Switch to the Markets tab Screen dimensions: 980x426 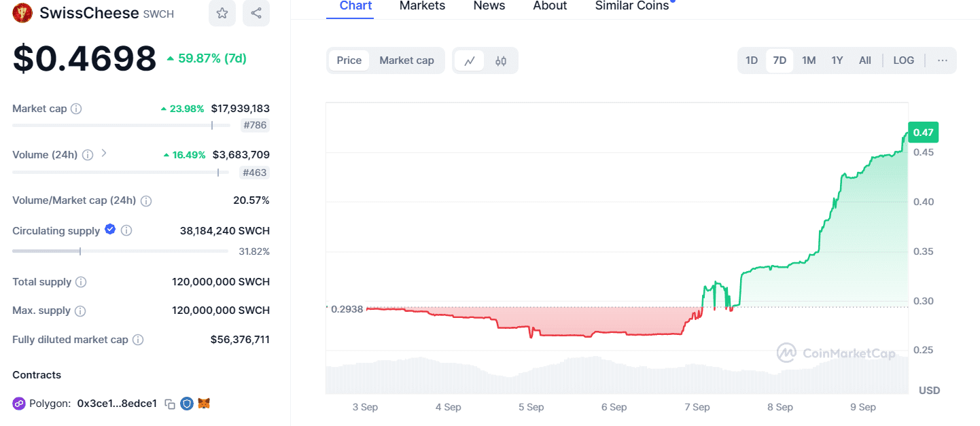[422, 6]
